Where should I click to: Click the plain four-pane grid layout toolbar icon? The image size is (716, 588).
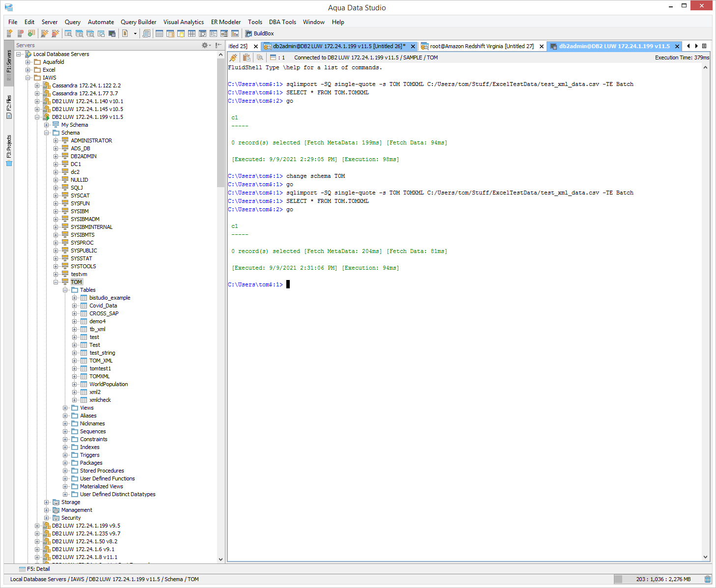pos(192,33)
